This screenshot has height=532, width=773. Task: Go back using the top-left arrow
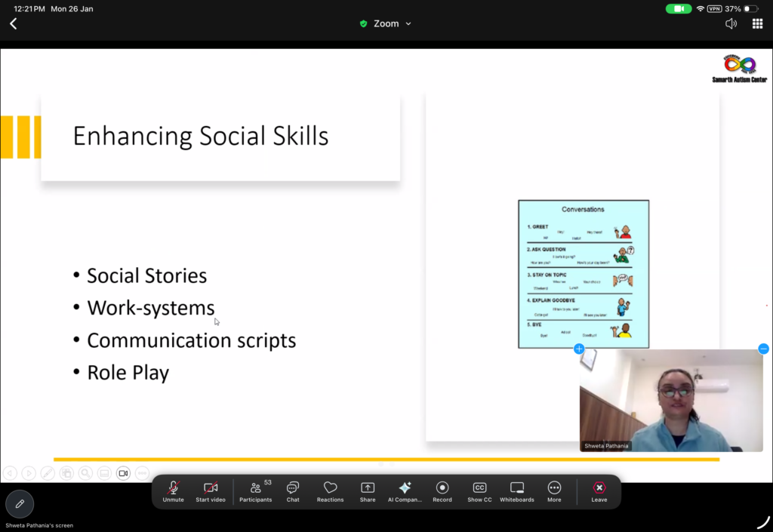(13, 24)
